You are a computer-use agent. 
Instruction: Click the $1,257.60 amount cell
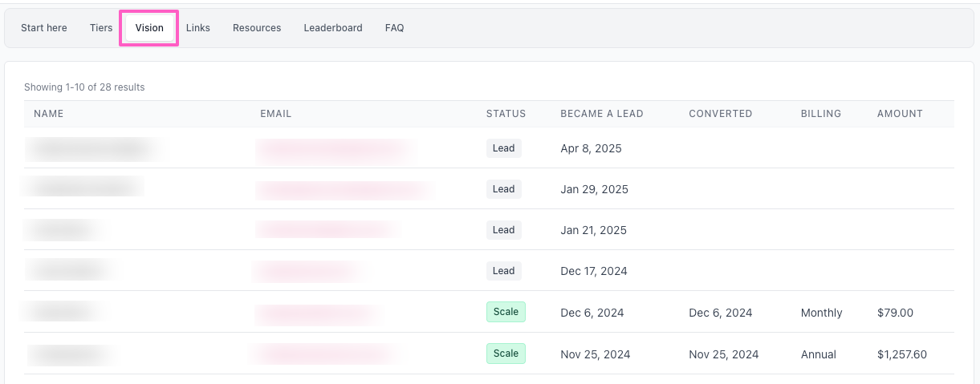[902, 354]
